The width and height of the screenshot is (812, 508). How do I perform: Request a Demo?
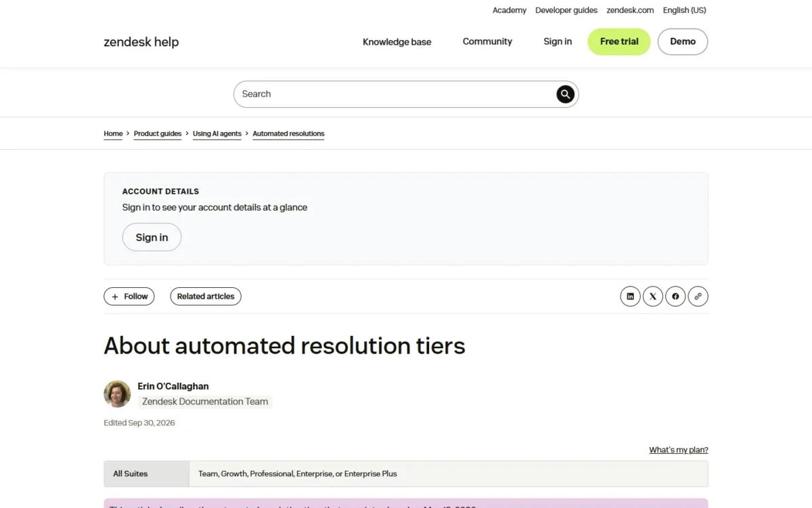[x=683, y=41]
